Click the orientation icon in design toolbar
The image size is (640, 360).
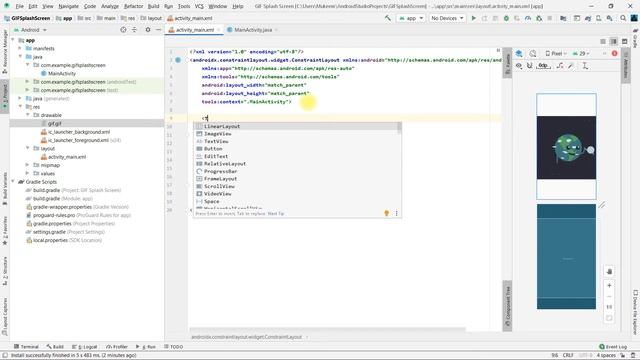click(533, 53)
